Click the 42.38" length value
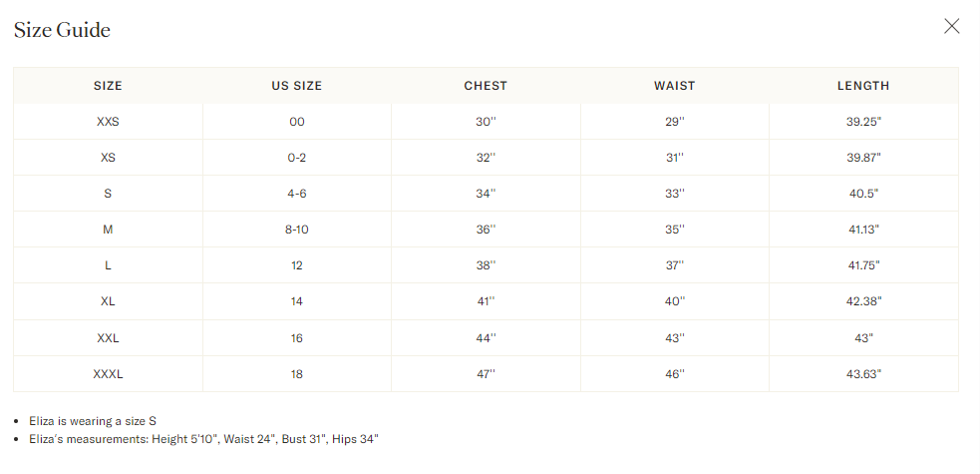Screen dimensions: 980x474 pyautogui.click(x=863, y=301)
